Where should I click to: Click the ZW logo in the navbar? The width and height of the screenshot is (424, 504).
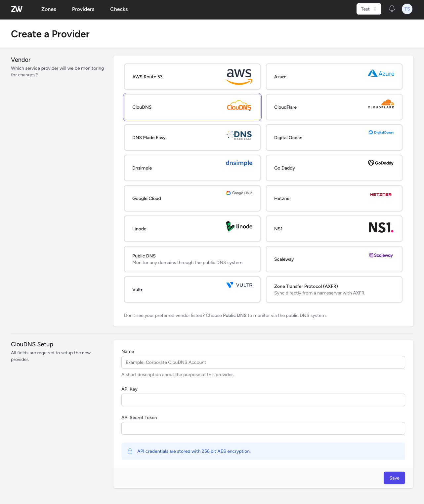[17, 9]
